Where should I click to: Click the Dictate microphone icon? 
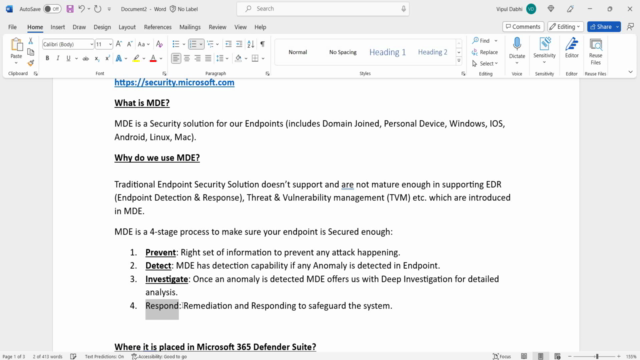click(517, 44)
